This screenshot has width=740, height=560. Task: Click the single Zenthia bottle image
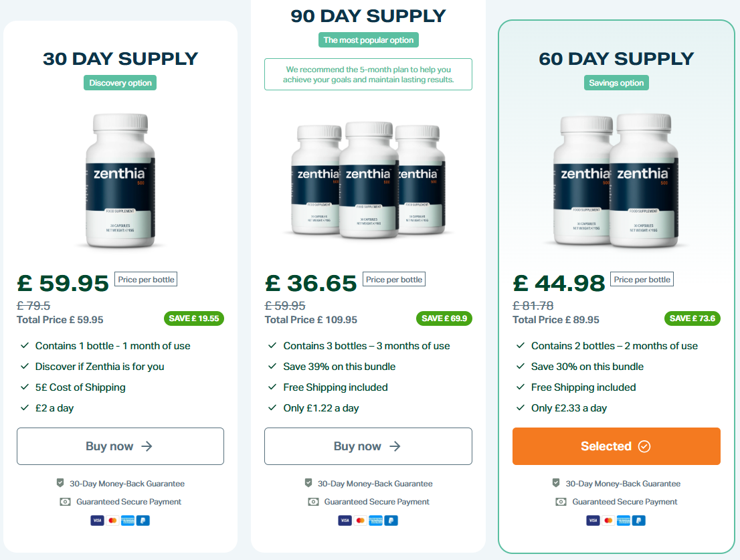(120, 181)
